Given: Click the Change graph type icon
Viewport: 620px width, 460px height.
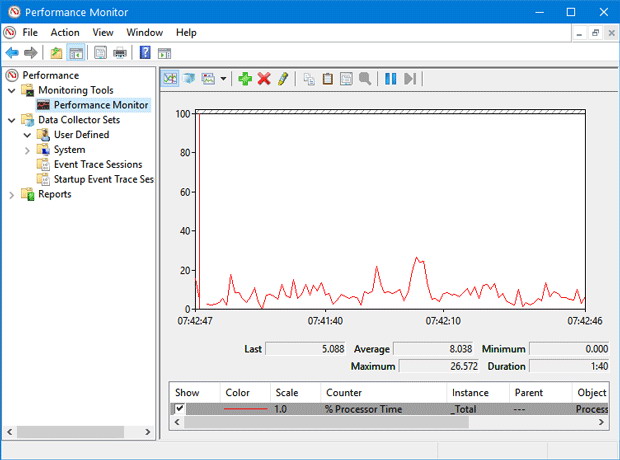Looking at the screenshot, I should (x=208, y=79).
